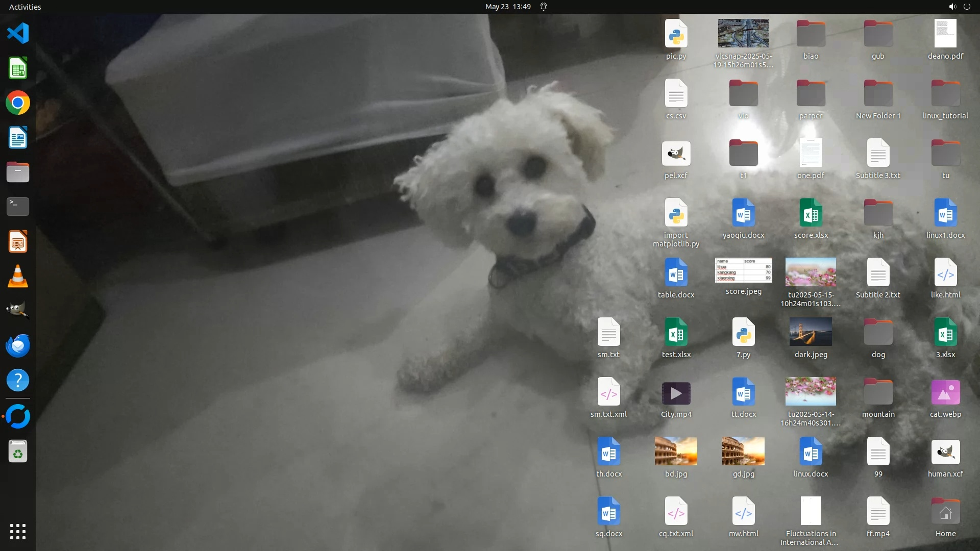The width and height of the screenshot is (980, 551).
Task: Launch VLC media player from the dock
Action: 18,277
